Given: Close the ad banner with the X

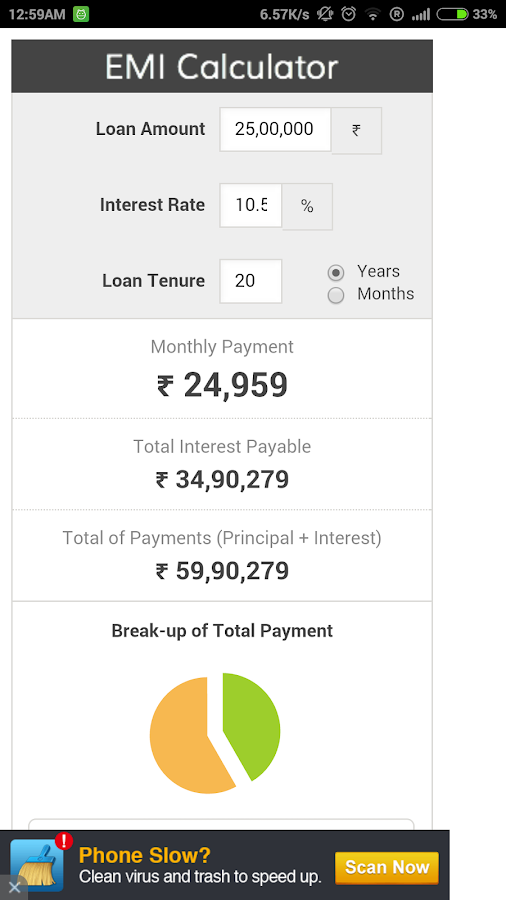Looking at the screenshot, I should 14,888.
